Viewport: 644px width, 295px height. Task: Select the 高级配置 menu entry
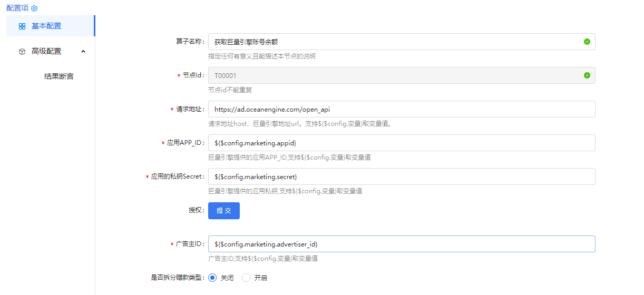point(46,51)
